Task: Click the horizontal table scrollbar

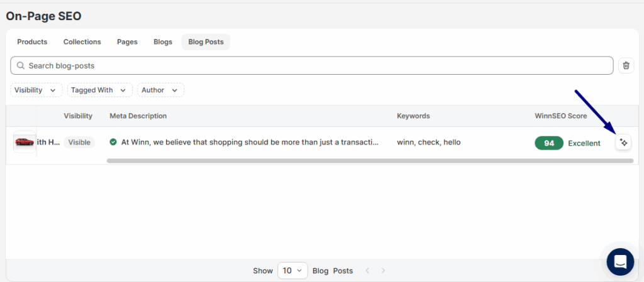Action: [370, 161]
